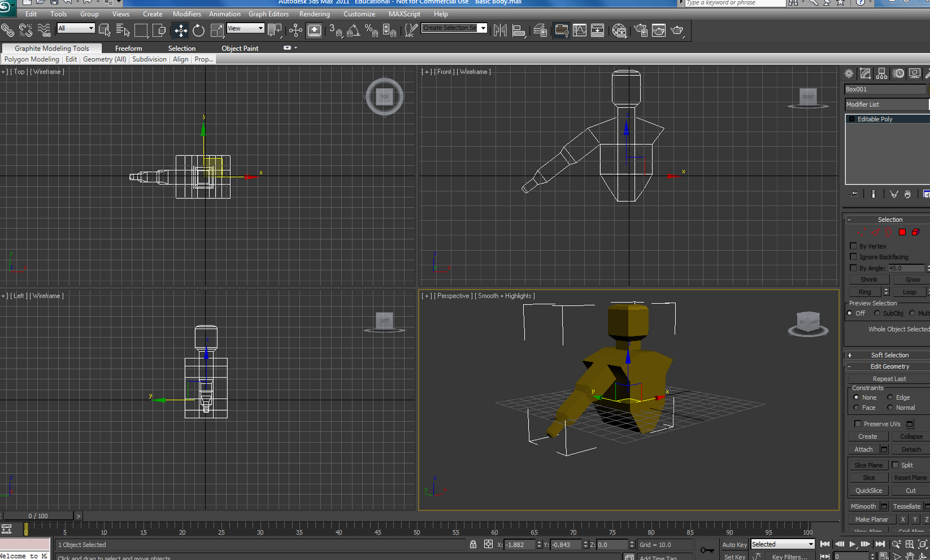Open the Modifiers menu

coord(187,13)
